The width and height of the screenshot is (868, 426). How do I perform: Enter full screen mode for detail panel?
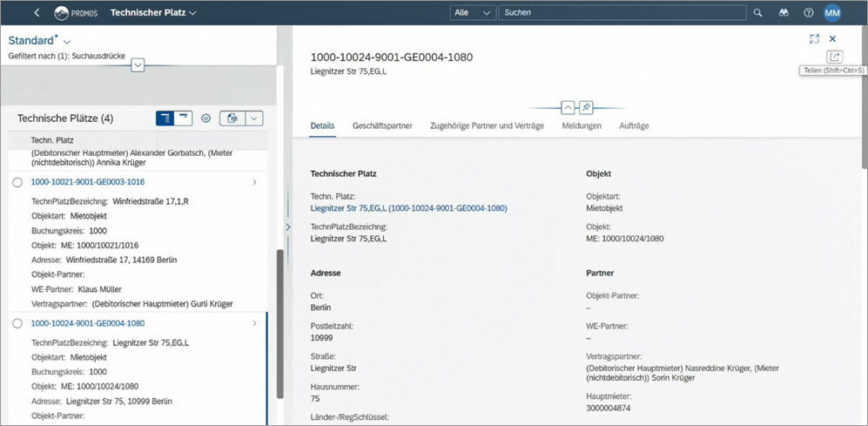[x=814, y=39]
